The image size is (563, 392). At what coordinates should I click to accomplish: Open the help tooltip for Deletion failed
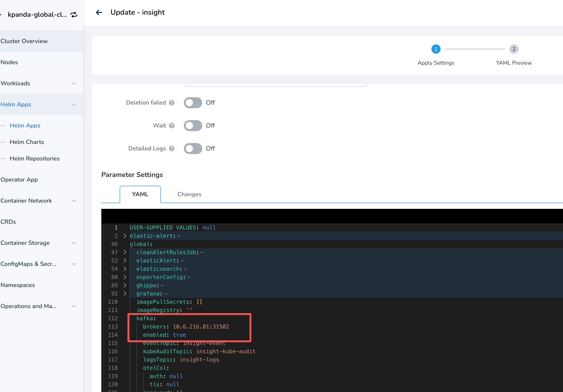(x=171, y=103)
